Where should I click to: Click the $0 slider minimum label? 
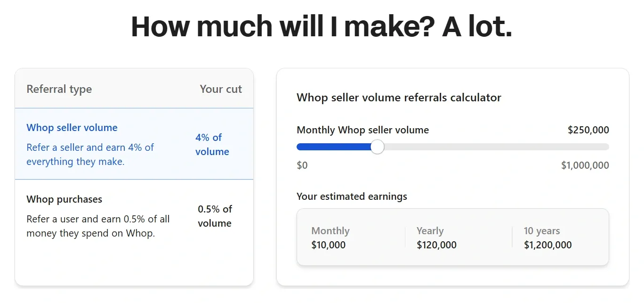click(x=302, y=165)
